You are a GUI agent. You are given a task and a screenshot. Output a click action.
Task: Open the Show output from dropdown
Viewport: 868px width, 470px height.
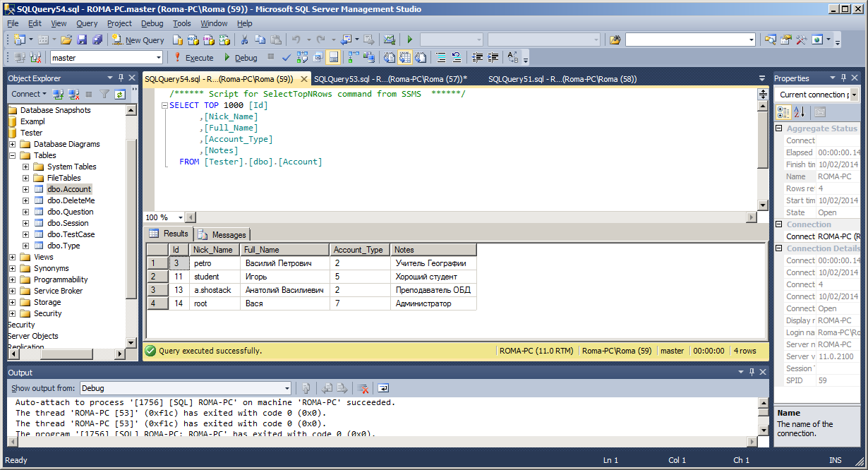point(287,388)
